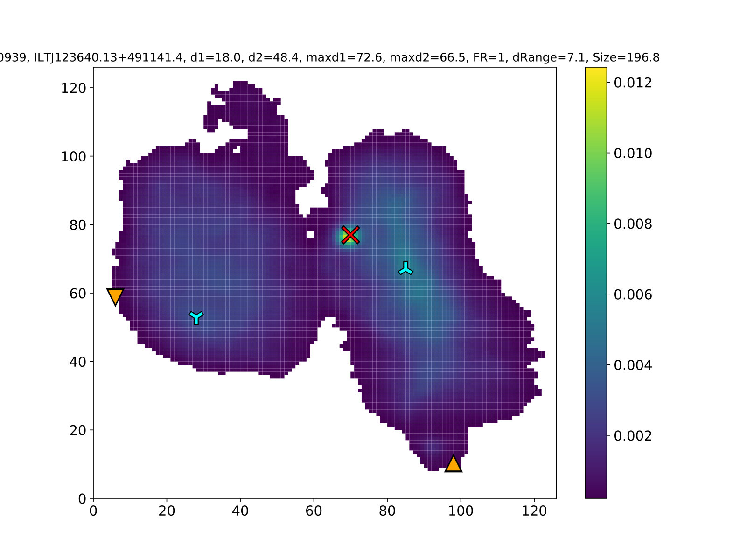Click the 0.004 colorbar tick label
The width and height of the screenshot is (747, 560).
tap(633, 365)
